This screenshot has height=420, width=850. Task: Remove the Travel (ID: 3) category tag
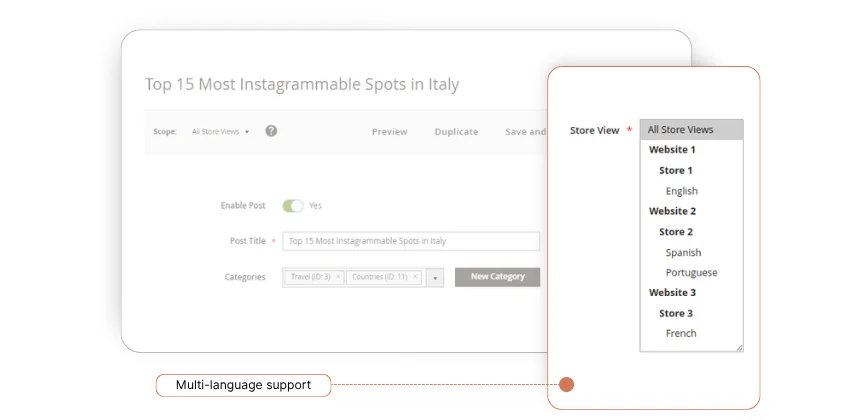click(x=338, y=277)
